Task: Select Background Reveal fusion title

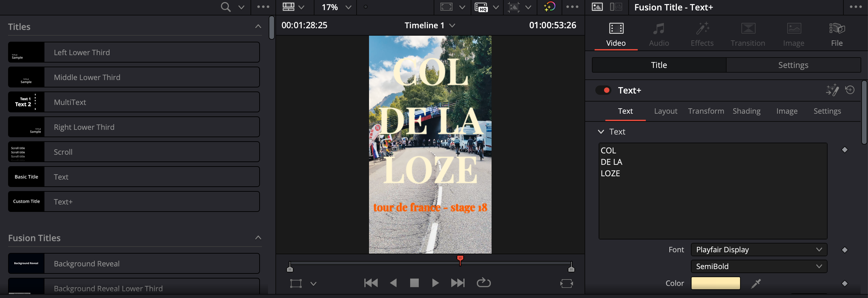Action: click(x=134, y=264)
